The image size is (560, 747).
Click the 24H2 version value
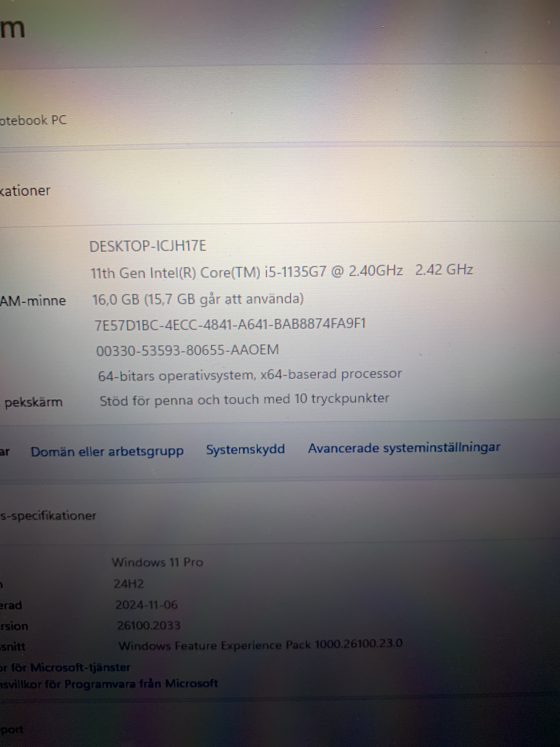tap(129, 584)
